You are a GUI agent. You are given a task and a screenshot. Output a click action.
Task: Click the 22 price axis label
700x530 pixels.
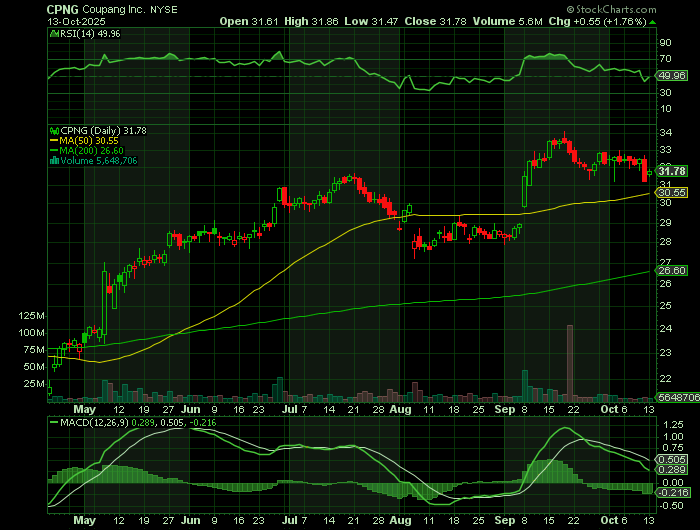pyautogui.click(x=665, y=379)
